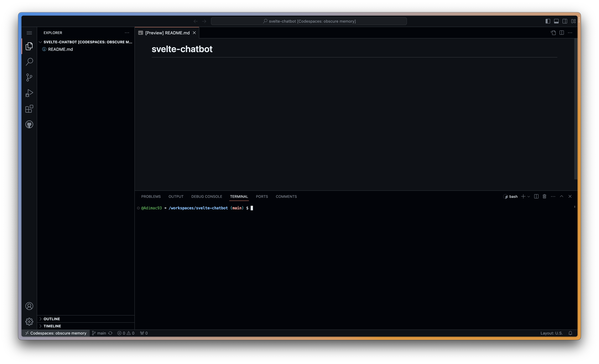Click the command center search field
Image resolution: width=599 pixels, height=364 pixels.
tap(309, 21)
